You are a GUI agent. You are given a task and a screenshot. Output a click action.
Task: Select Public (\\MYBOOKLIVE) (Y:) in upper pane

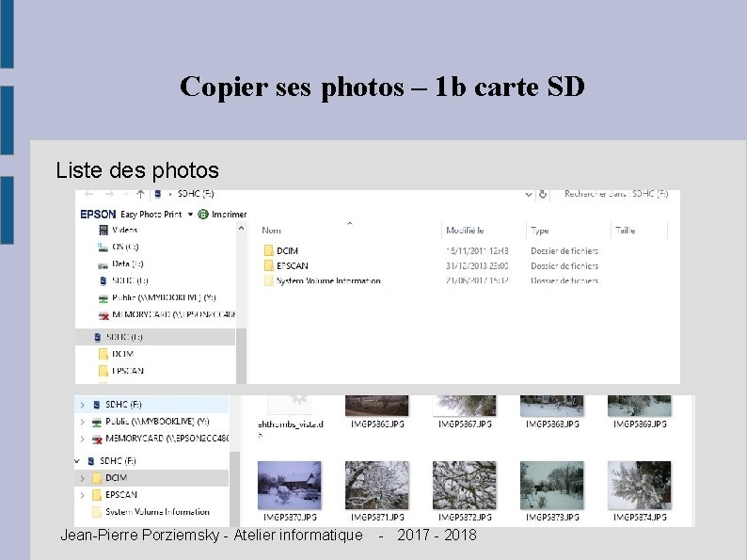[164, 297]
